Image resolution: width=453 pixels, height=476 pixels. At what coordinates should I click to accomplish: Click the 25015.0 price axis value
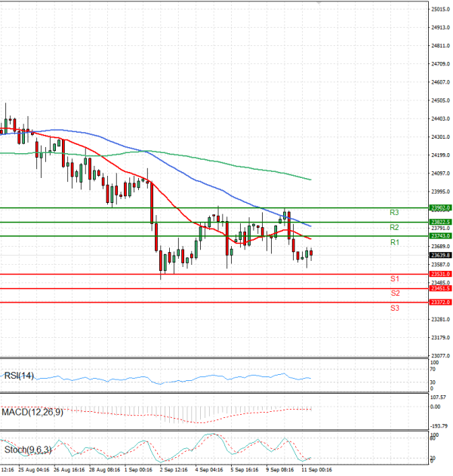coord(441,9)
